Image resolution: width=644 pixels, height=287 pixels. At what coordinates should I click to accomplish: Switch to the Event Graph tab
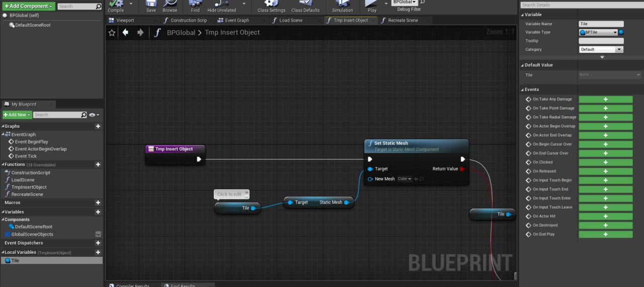(x=233, y=20)
